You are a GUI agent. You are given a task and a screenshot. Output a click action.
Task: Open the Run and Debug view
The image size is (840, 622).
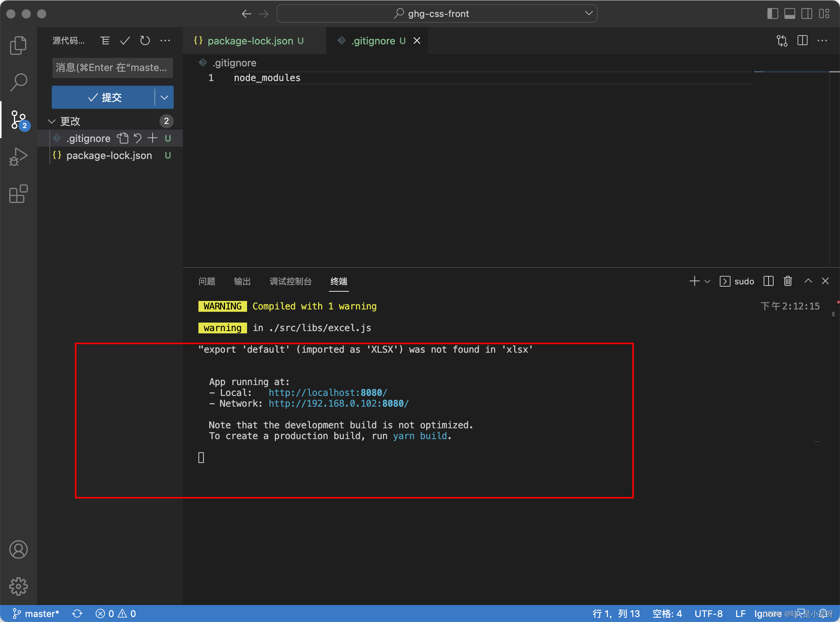tap(18, 156)
